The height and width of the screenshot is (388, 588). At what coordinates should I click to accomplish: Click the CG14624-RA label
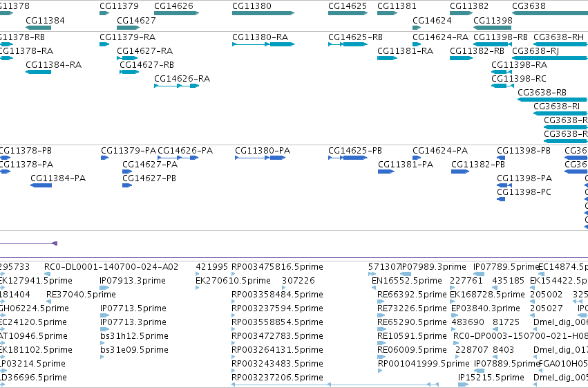pos(441,37)
